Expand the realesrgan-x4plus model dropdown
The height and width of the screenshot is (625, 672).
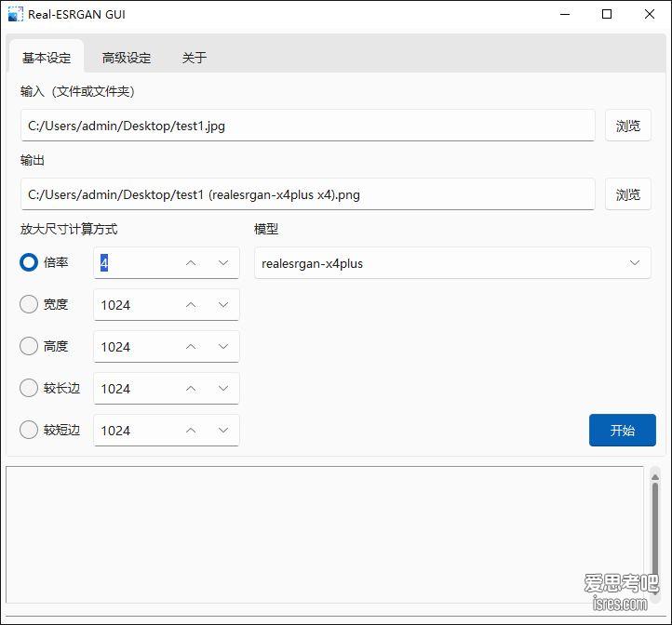tap(452, 263)
